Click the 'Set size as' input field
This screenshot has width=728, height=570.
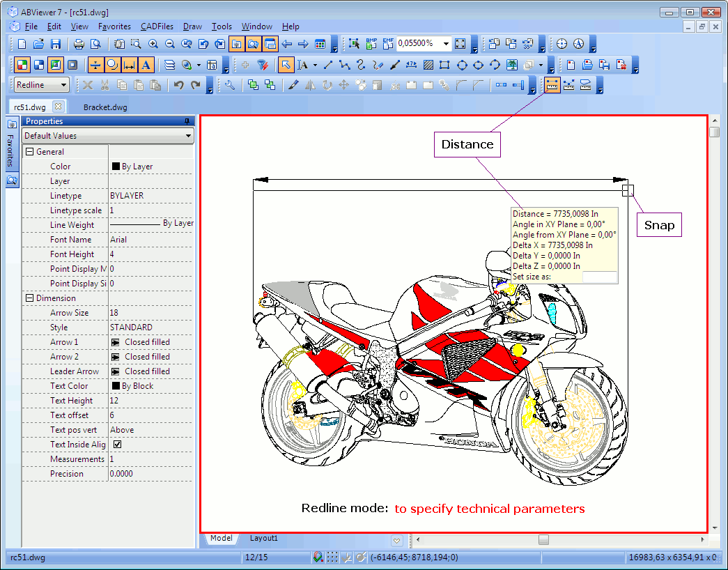pyautogui.click(x=599, y=277)
